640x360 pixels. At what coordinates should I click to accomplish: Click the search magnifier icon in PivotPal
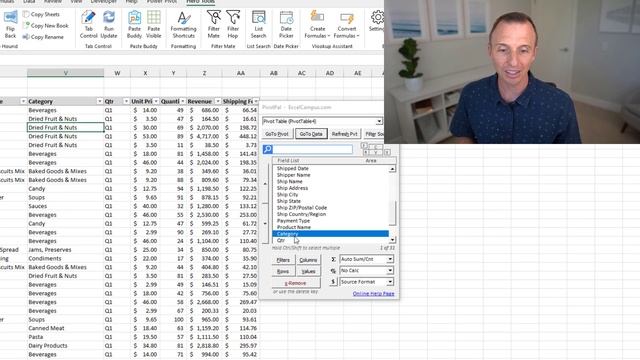point(268,149)
